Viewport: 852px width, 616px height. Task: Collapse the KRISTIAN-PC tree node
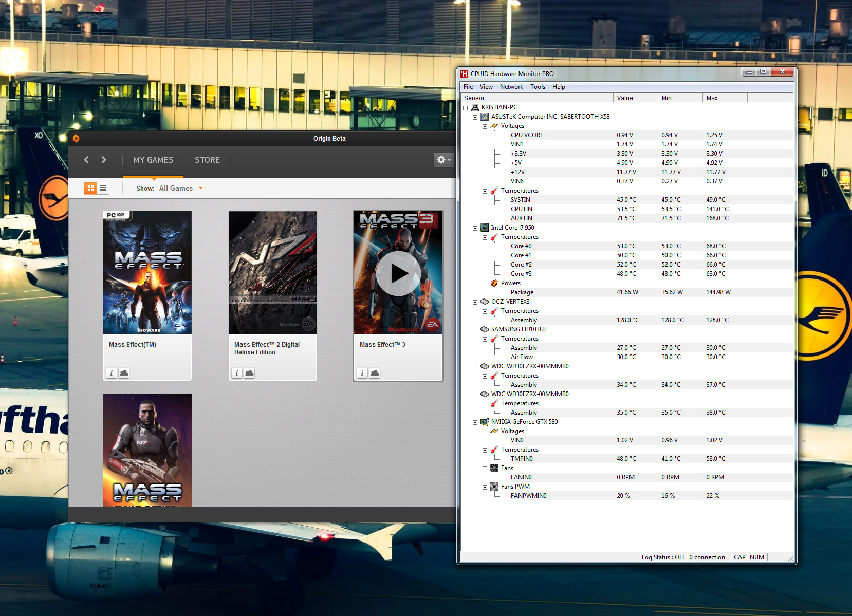[x=466, y=108]
